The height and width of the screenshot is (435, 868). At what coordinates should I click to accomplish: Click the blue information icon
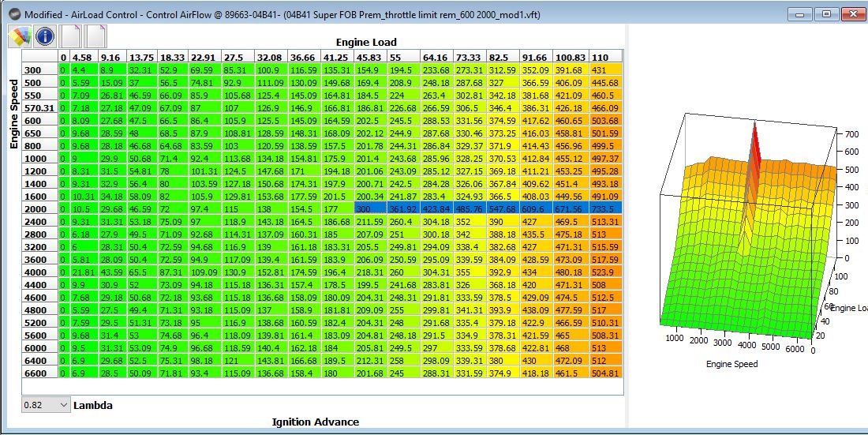(x=45, y=36)
